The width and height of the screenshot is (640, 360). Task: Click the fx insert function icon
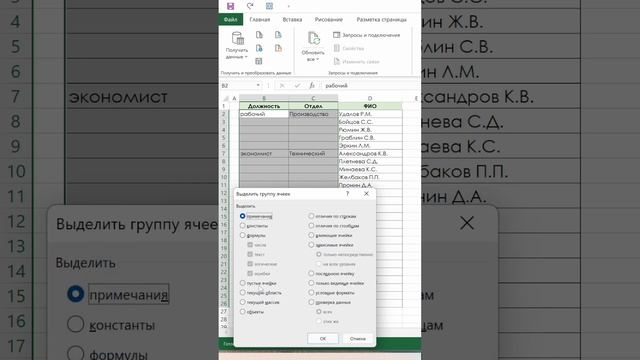point(312,85)
